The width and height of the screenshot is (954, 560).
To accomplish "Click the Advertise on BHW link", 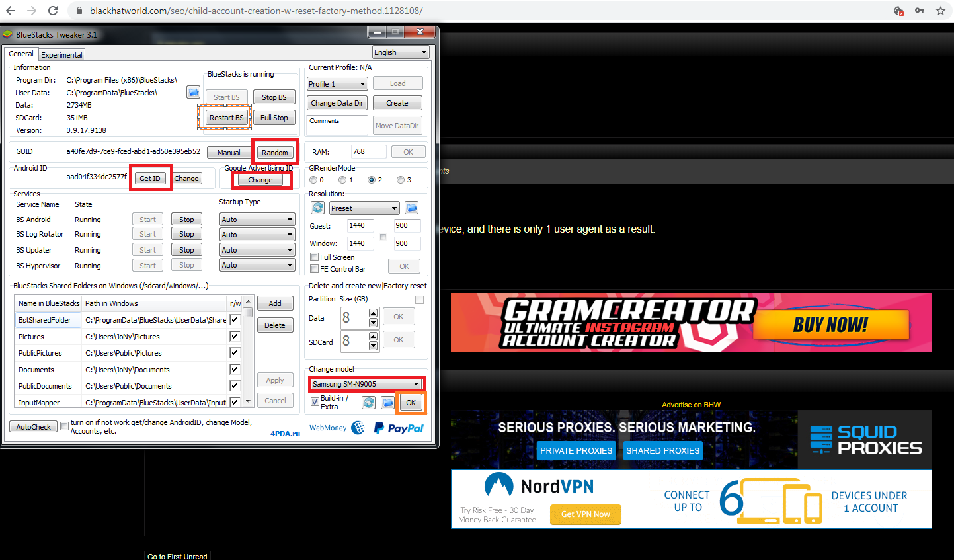I will 692,405.
